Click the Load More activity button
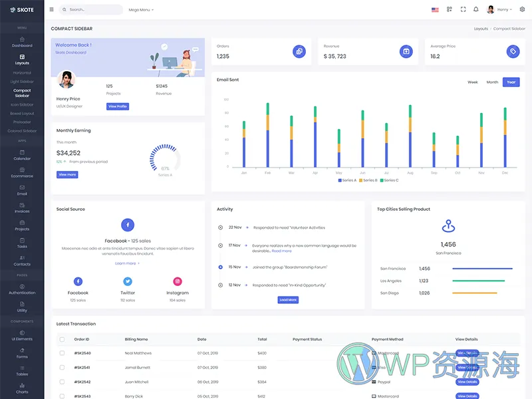Image resolution: width=532 pixels, height=399 pixels. point(288,300)
